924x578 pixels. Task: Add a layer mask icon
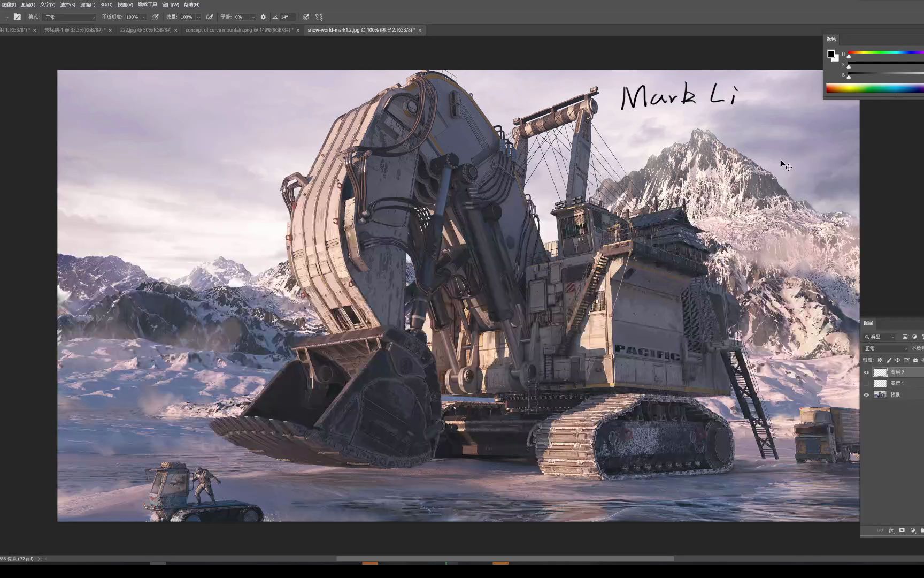pos(902,530)
